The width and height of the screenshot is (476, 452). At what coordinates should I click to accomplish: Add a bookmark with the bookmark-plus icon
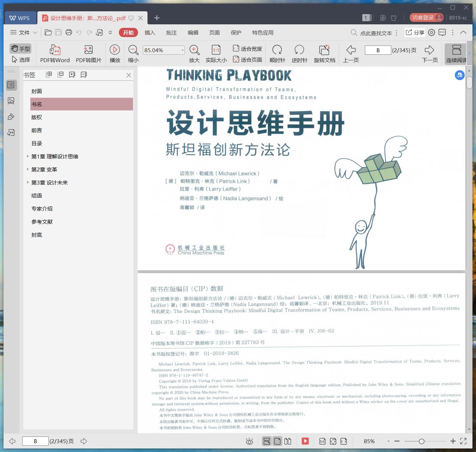click(72, 74)
